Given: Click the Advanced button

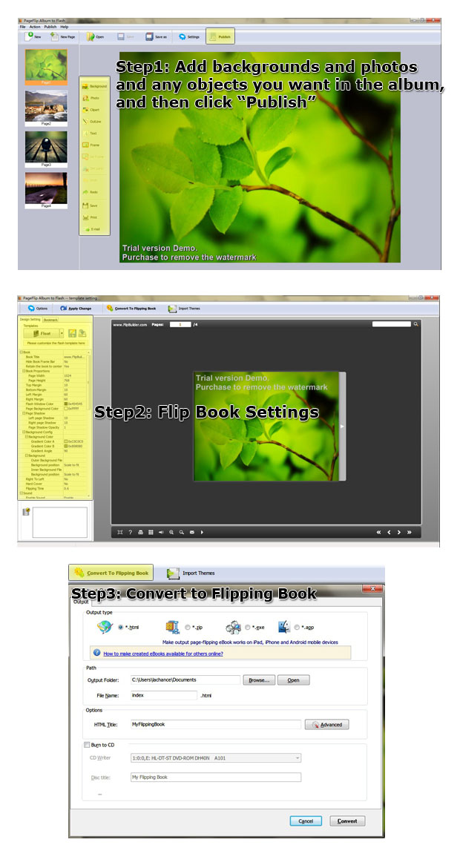Looking at the screenshot, I should click(326, 724).
